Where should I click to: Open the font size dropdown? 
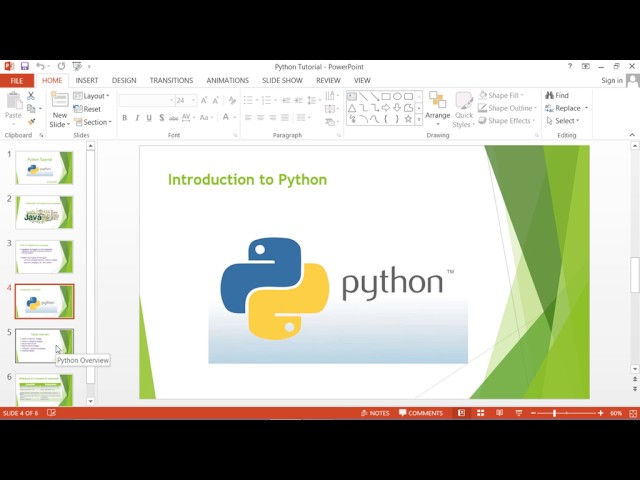coord(193,100)
